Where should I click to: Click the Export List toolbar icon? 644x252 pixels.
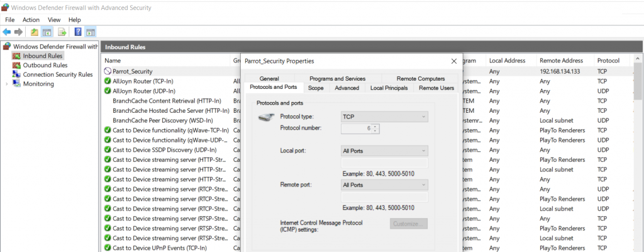pos(62,32)
